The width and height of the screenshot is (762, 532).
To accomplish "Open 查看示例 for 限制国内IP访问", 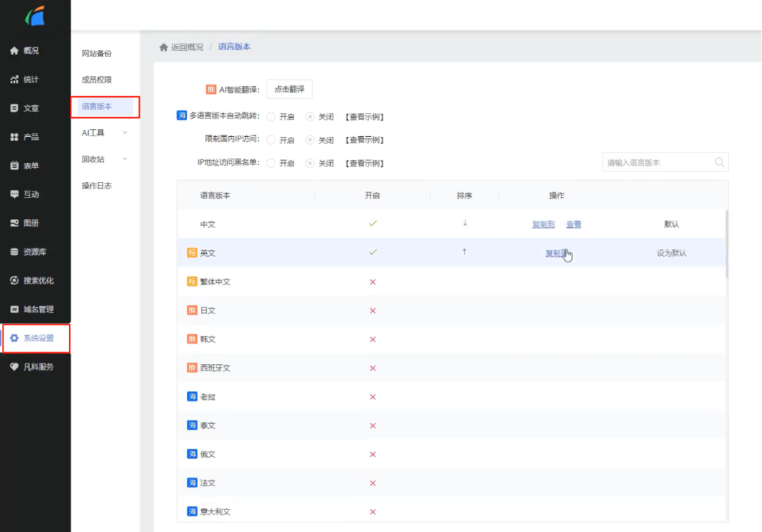I will click(x=365, y=140).
